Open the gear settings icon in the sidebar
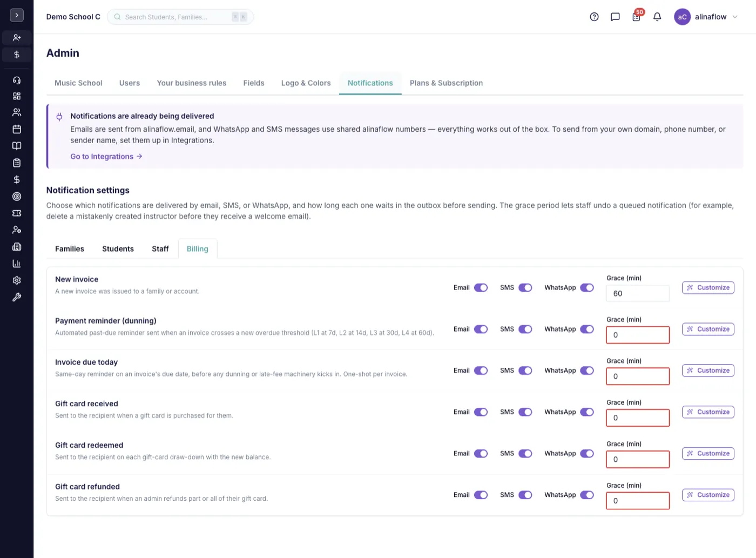The image size is (756, 558). tap(17, 280)
